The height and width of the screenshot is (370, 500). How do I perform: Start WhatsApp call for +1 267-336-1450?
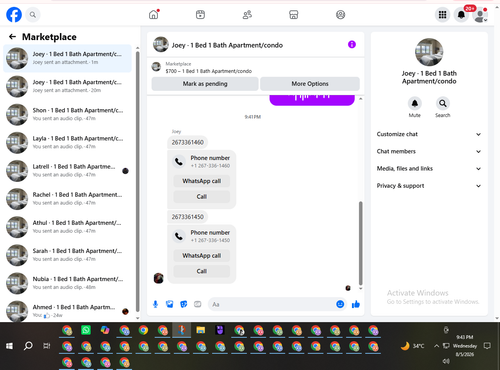[x=202, y=256]
